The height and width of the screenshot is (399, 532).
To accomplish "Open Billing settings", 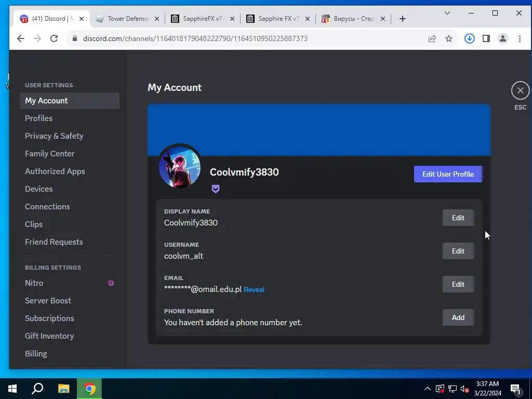I will click(70, 353).
